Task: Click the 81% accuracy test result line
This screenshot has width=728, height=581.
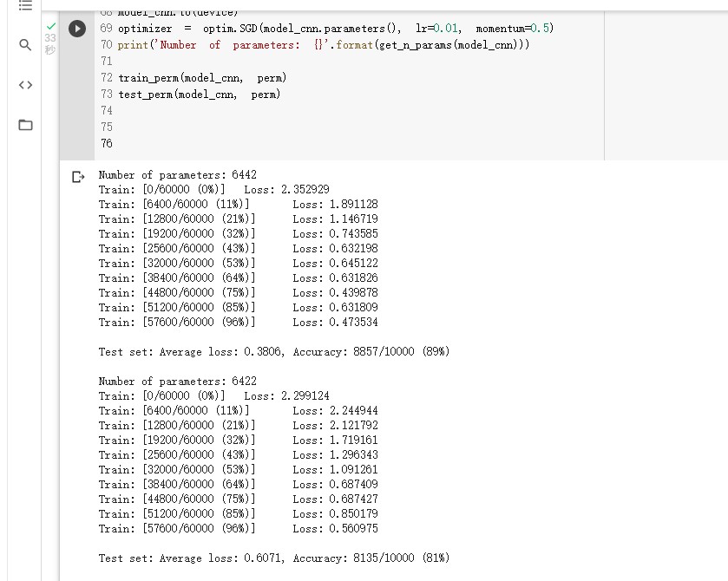Action: 273,558
